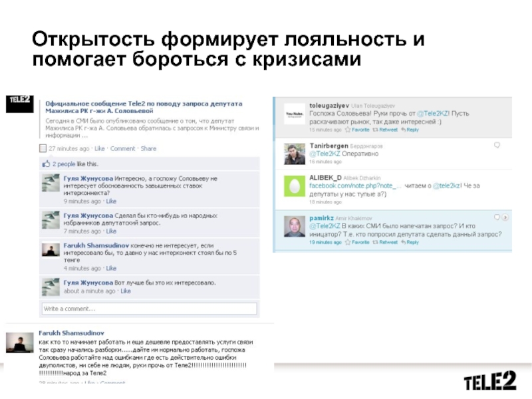Retweet toleugaziyev's tweet
The image size is (532, 399).
(x=385, y=130)
